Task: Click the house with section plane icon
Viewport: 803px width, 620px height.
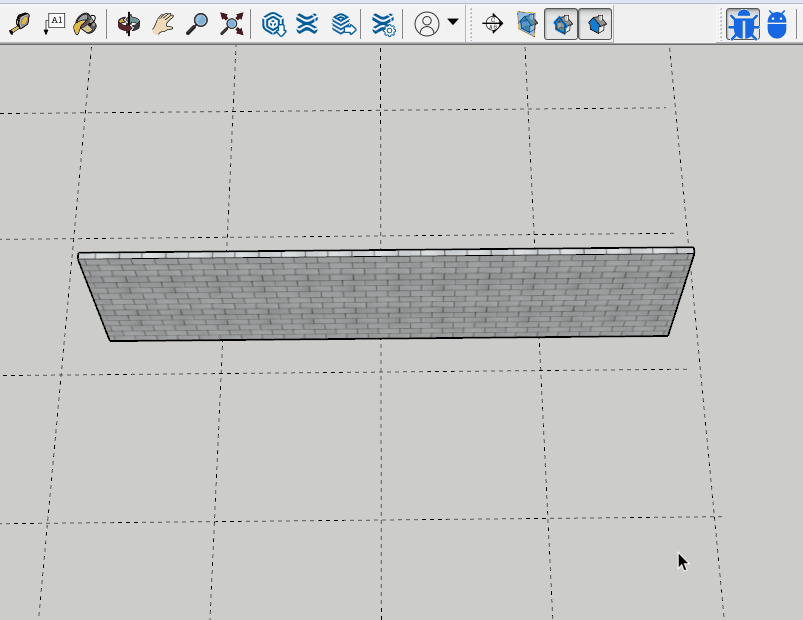Action: 527,24
